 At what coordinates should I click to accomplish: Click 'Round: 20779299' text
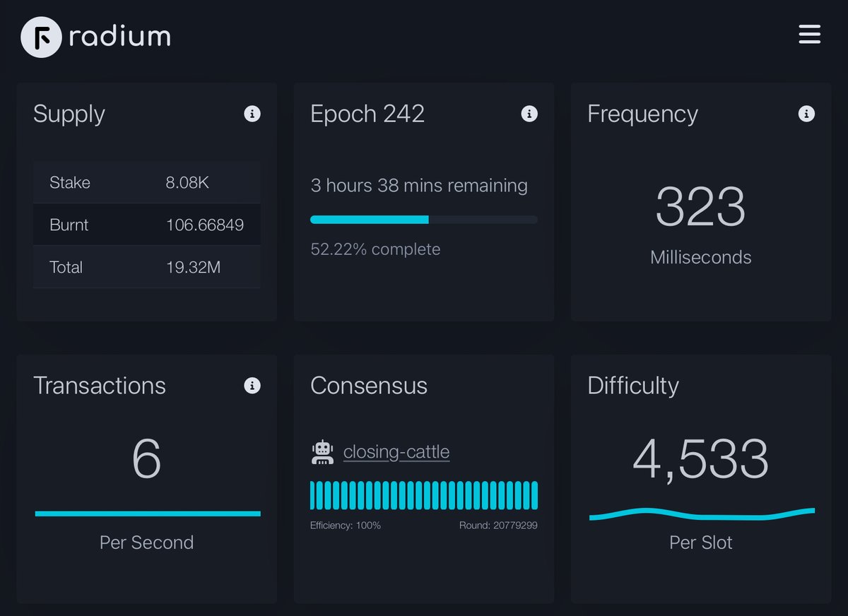coord(498,526)
